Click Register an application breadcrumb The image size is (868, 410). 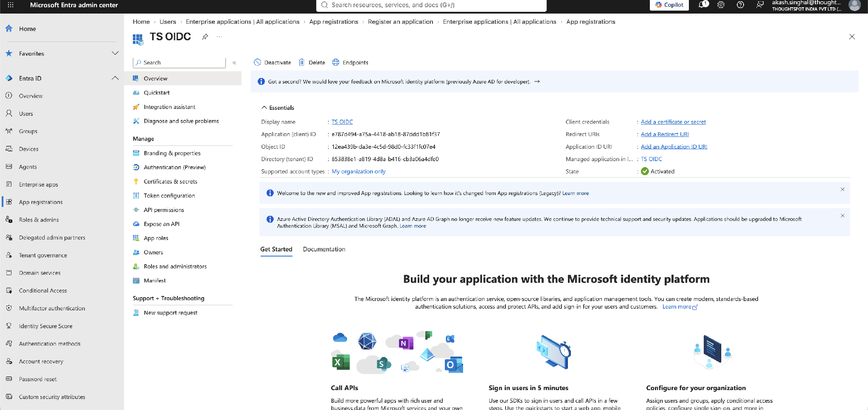400,22
